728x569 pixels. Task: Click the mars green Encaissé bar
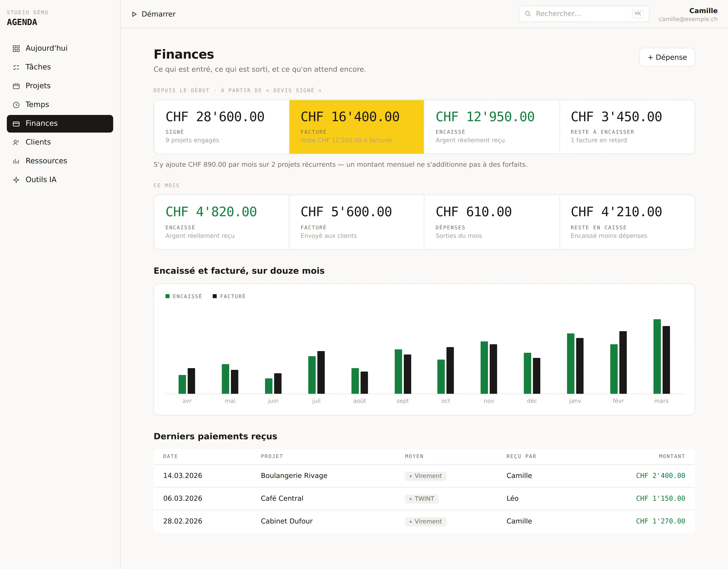click(x=657, y=356)
